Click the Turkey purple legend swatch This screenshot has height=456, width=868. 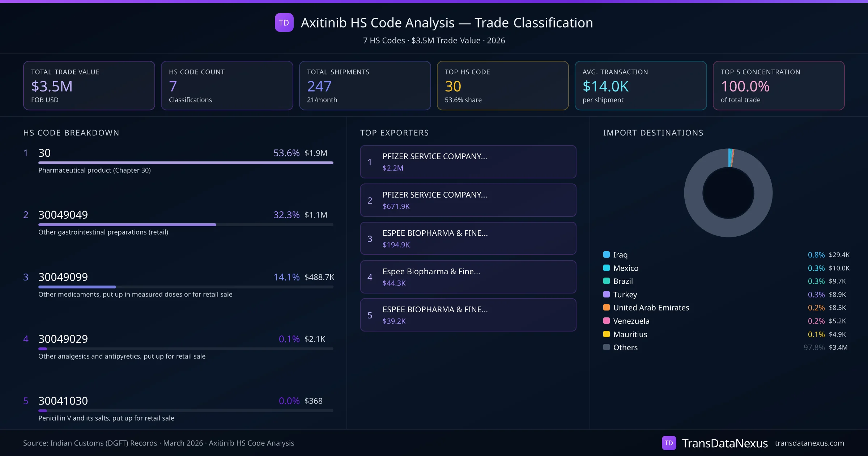(x=607, y=294)
